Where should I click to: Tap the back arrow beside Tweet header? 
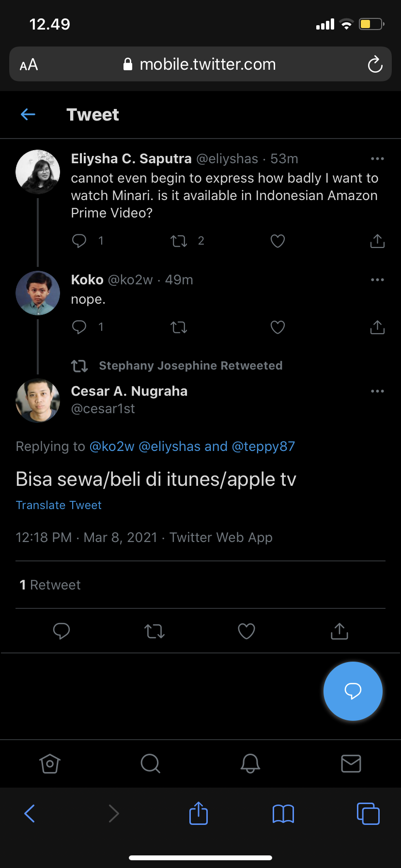click(28, 115)
